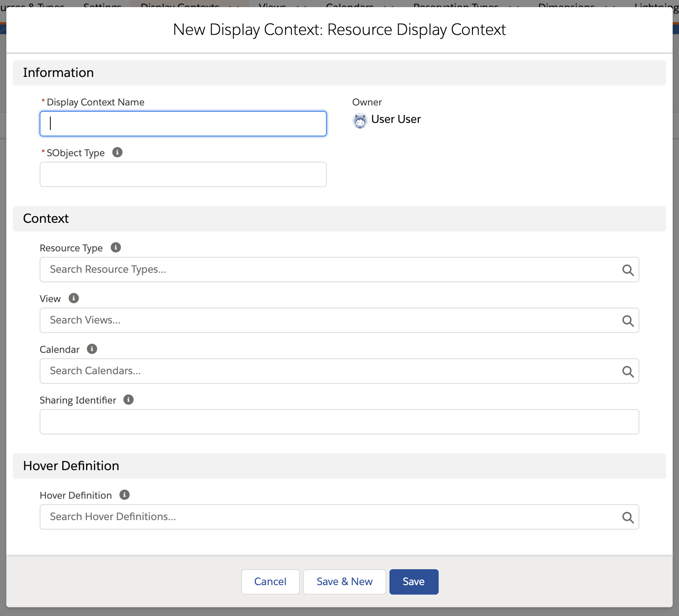
Task: Click the Resource Type help icon
Action: 115,247
